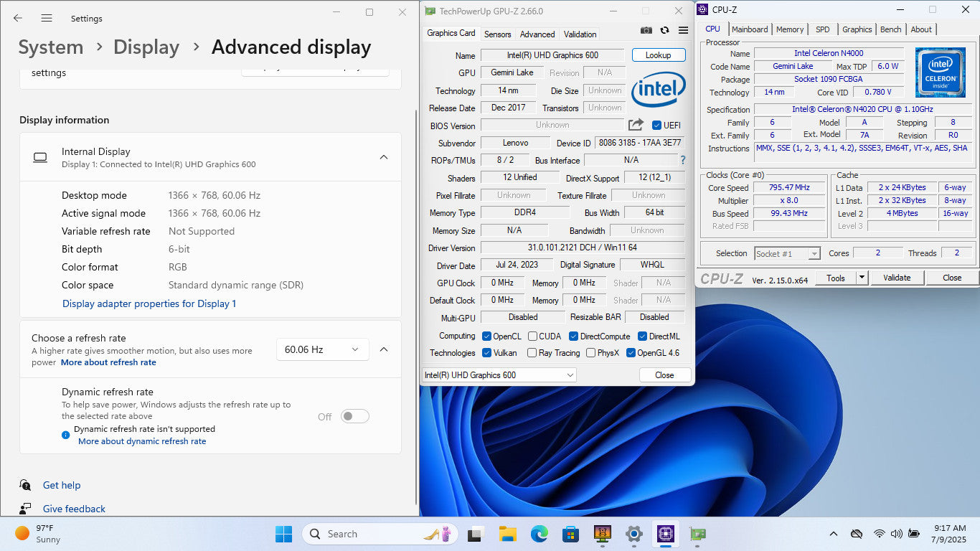Open Microsoft Store from the taskbar
Image resolution: width=980 pixels, height=551 pixels.
point(570,534)
